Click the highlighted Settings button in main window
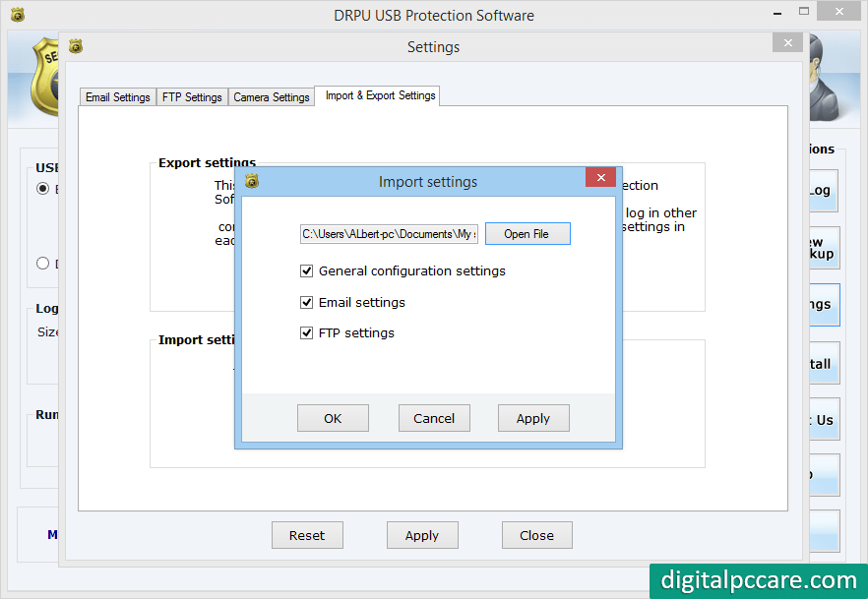Screen dimensions: 868x599 [825, 305]
